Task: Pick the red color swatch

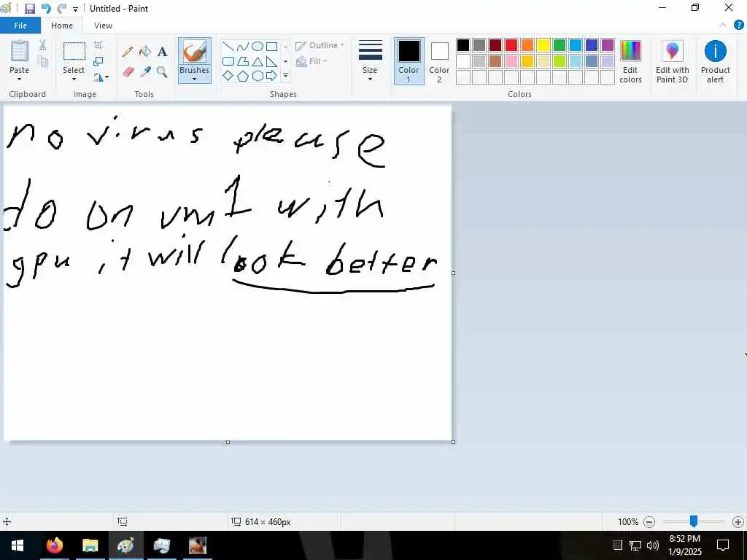Action: tap(511, 45)
